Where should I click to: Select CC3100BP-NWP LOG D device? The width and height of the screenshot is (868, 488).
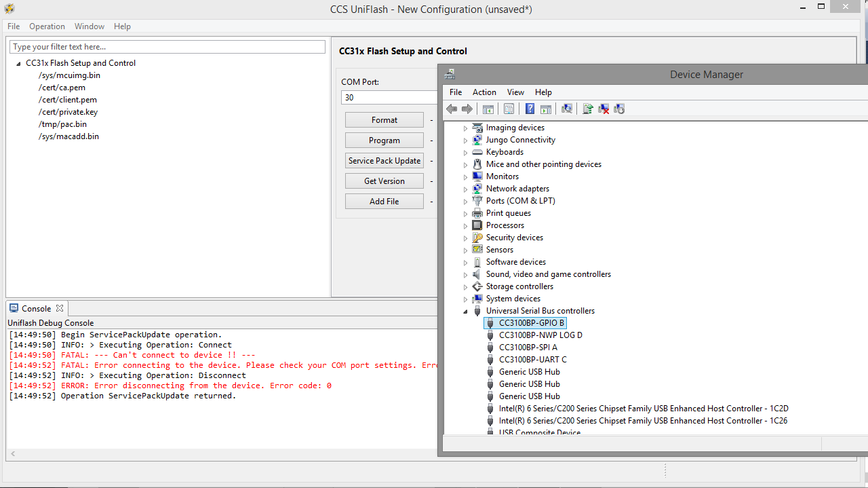pos(540,335)
